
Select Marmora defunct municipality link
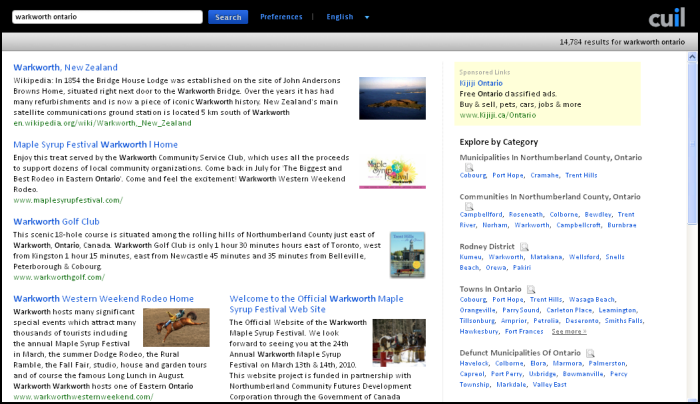[x=567, y=363]
